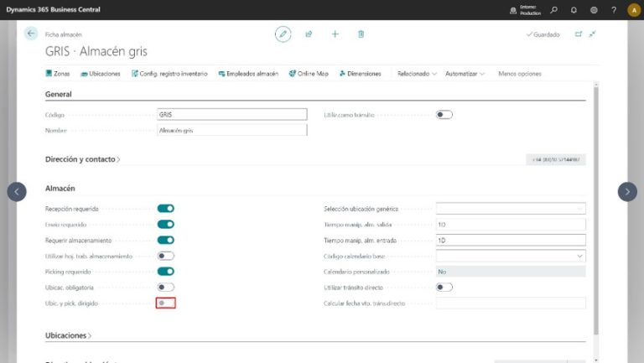Click the Menos opciones link
Viewport: 644px width, 363px height.
click(519, 74)
